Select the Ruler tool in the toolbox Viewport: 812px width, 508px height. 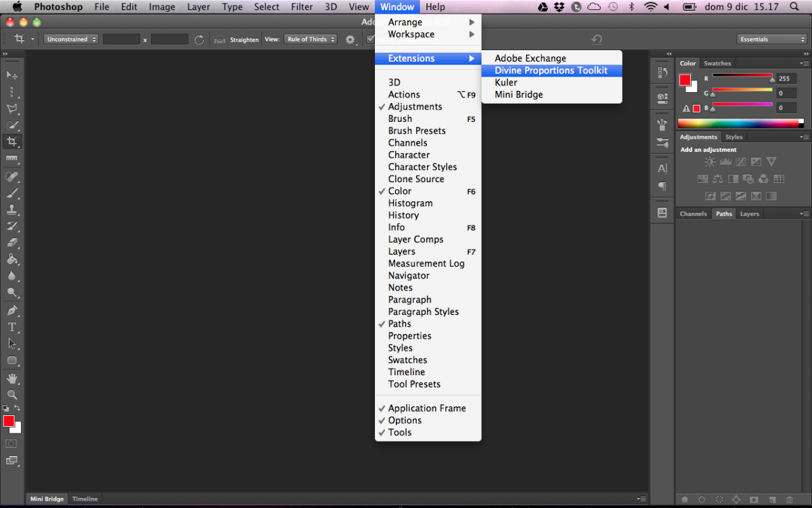[x=12, y=158]
